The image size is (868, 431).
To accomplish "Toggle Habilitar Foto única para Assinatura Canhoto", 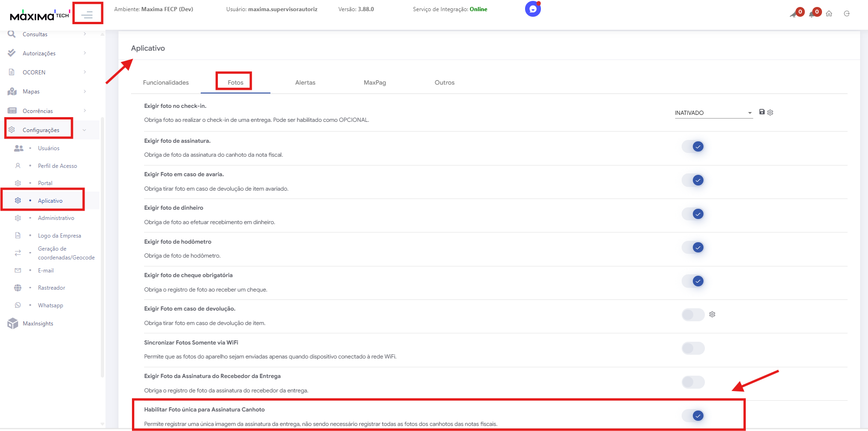I will point(693,416).
